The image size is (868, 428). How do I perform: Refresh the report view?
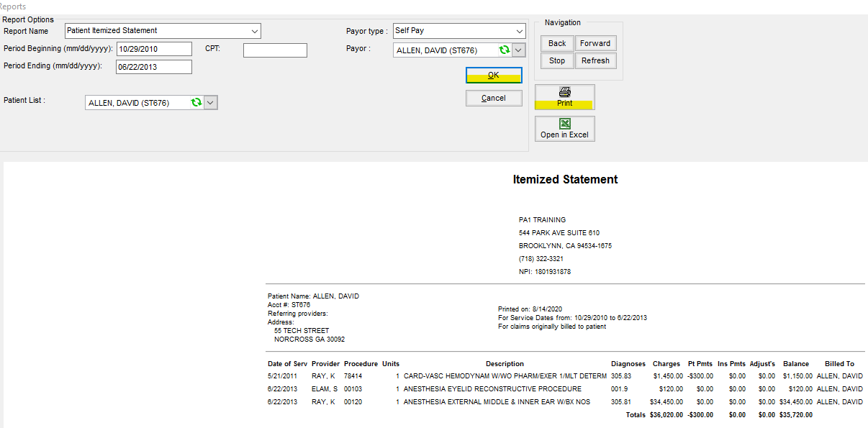click(595, 60)
